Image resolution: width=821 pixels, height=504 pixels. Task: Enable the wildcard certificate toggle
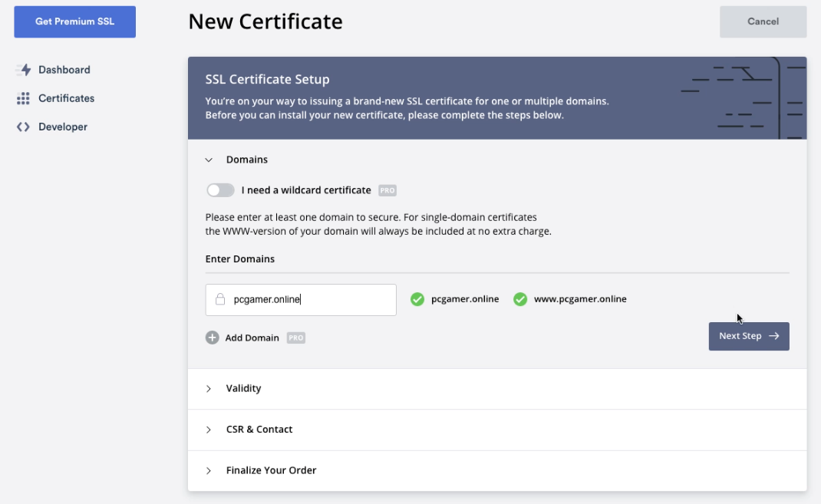point(220,190)
